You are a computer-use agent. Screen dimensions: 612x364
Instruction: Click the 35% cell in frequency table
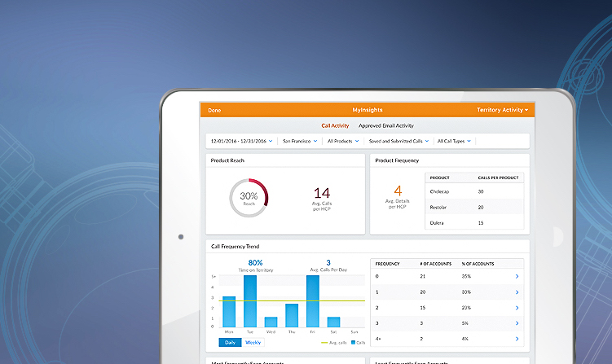(466, 276)
